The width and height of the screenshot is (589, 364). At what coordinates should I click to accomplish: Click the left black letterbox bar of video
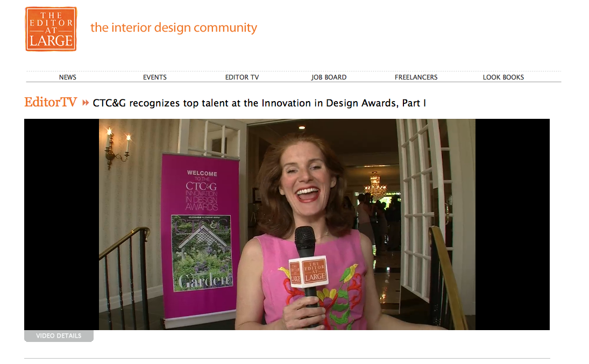click(61, 224)
